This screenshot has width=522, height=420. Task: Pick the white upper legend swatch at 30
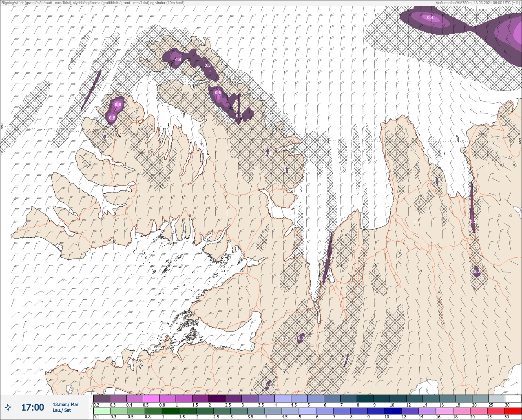pos(513,398)
